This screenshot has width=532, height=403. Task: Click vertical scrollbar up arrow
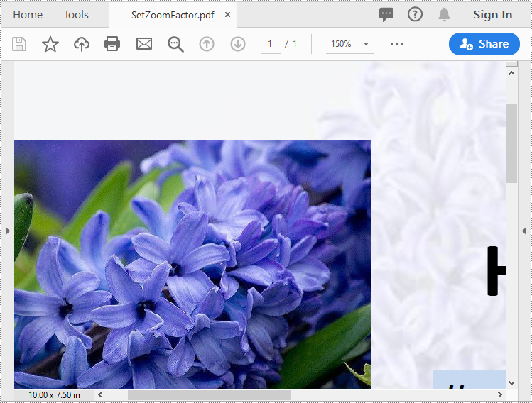point(511,73)
